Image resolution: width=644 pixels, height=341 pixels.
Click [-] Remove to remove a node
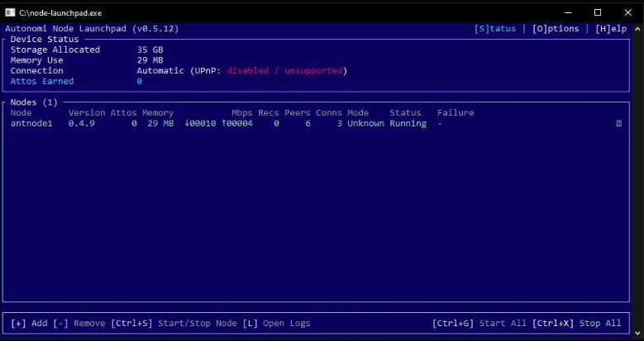coord(79,324)
